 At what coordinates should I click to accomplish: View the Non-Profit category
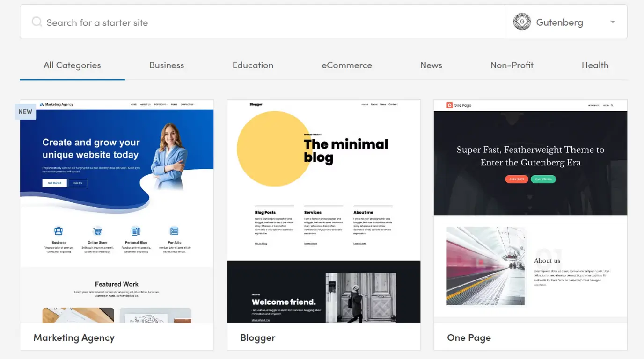click(512, 65)
